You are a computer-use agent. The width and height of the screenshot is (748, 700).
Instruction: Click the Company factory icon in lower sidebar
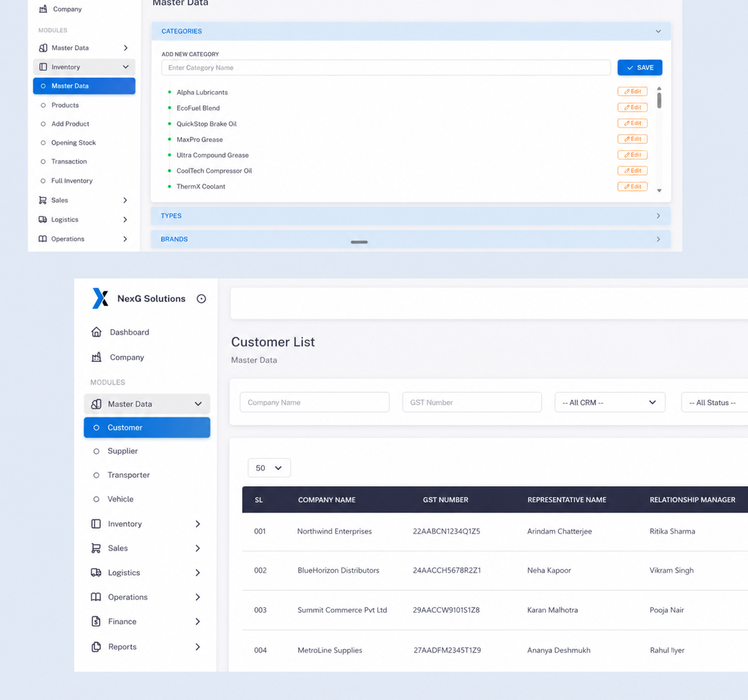point(96,357)
